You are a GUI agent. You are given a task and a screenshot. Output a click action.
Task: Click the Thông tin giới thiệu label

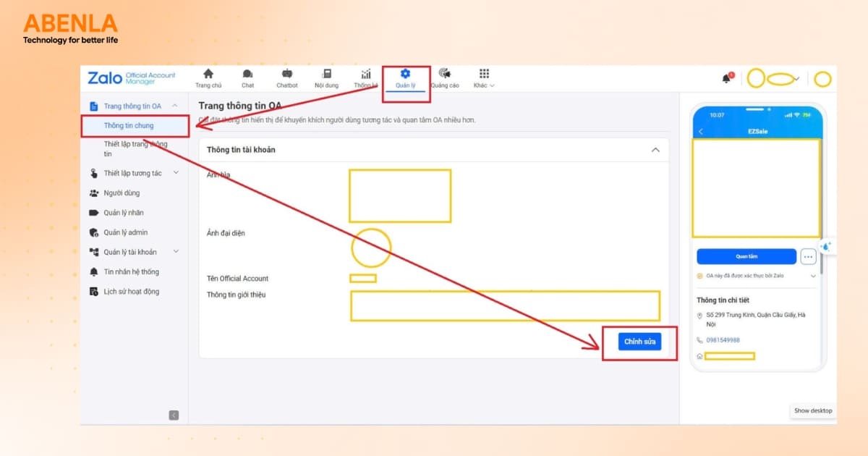pyautogui.click(x=237, y=295)
